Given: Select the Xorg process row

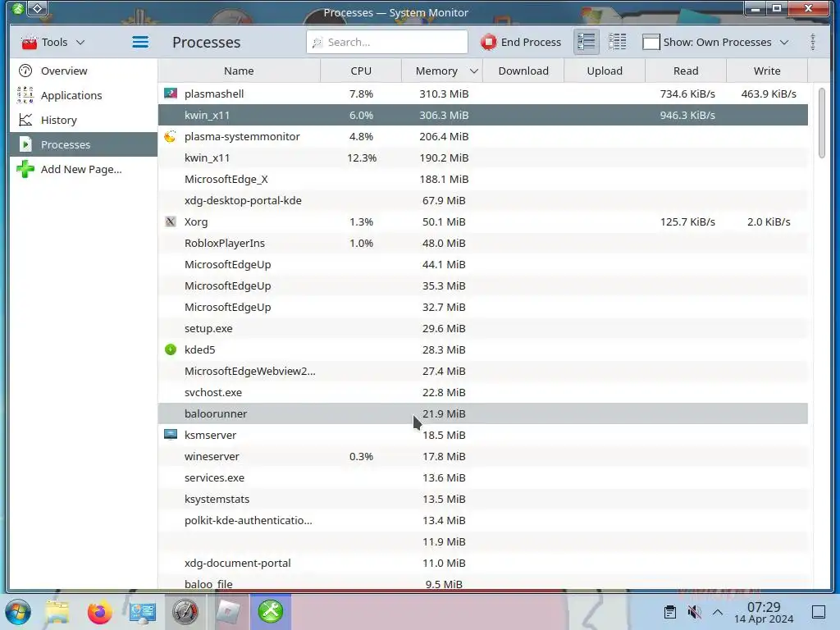Looking at the screenshot, I should (482, 221).
